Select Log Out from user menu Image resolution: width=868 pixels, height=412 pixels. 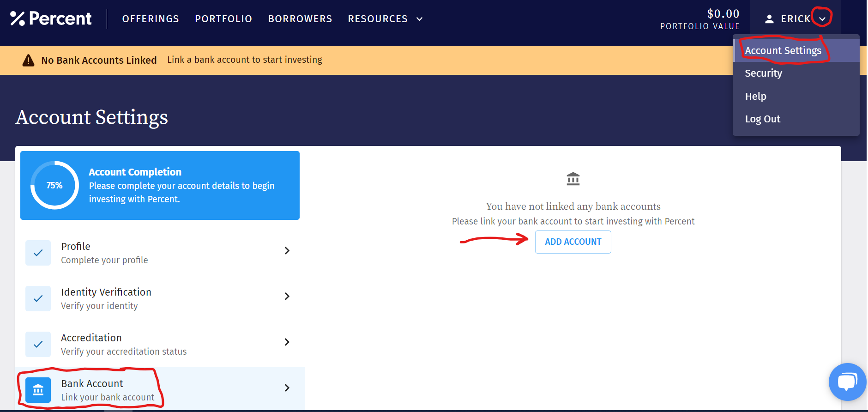(796, 119)
